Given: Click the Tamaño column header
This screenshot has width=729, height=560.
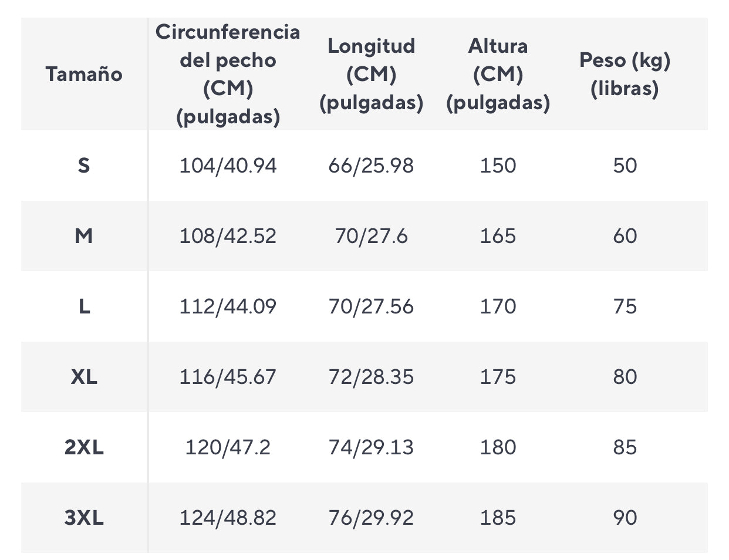Looking at the screenshot, I should pos(84,74).
